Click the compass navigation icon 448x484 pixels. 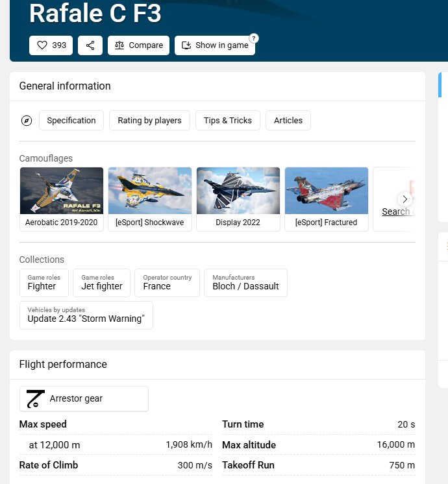click(x=27, y=121)
